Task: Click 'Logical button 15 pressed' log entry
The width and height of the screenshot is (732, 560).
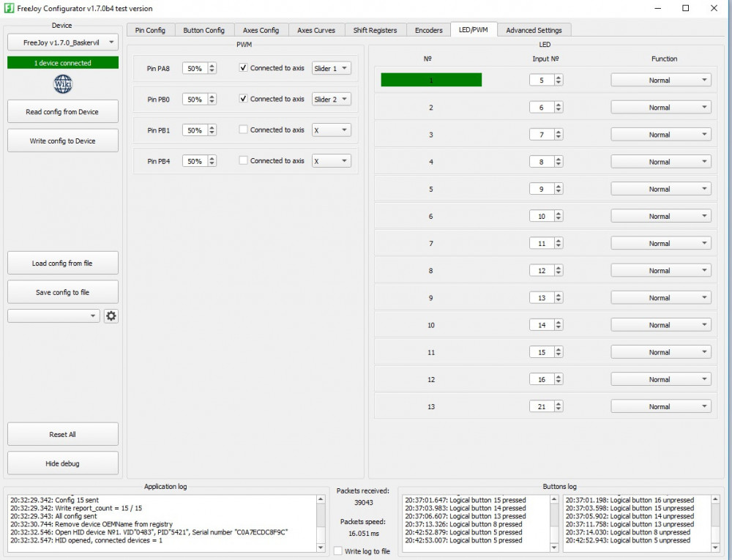Action: (x=465, y=500)
